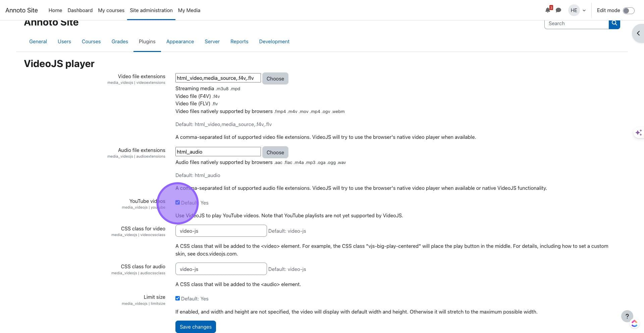
Task: Toggle the Edit mode switch
Action: (x=628, y=11)
